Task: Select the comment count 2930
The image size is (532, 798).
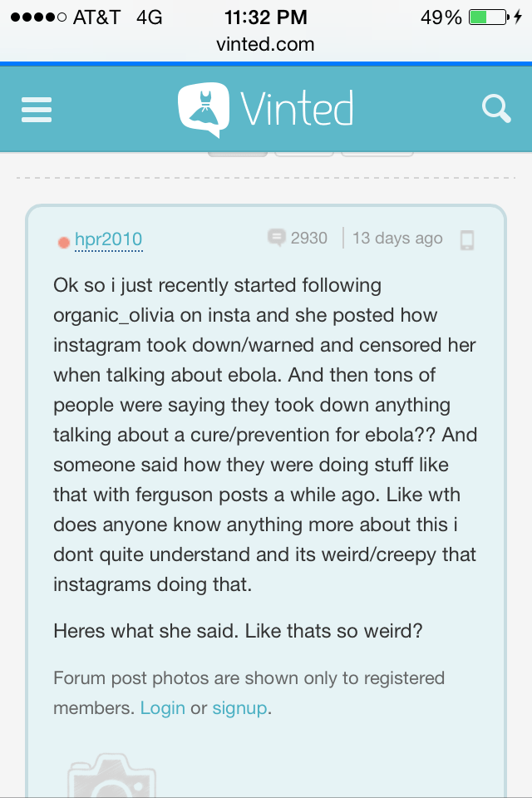Action: tap(311, 238)
